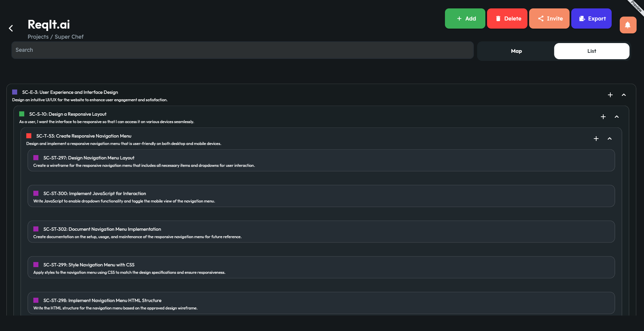The image size is (644, 331).
Task: Click the purple swatch of SC-ST-302
Action: point(36,229)
